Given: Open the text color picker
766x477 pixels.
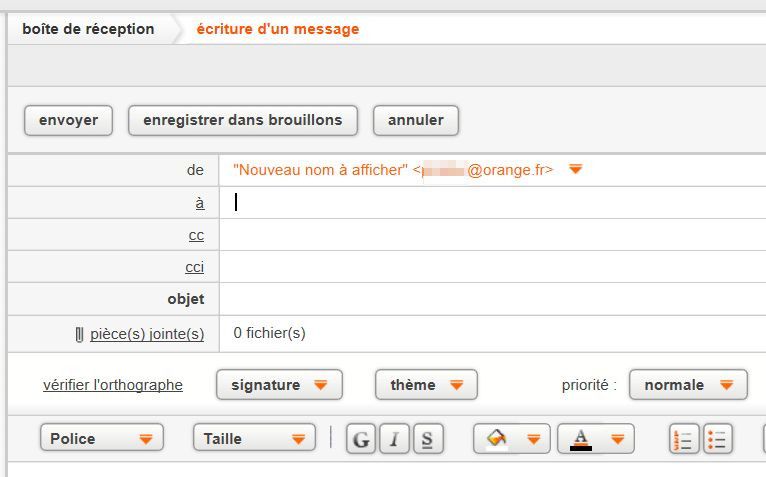Looking at the screenshot, I should (596, 439).
